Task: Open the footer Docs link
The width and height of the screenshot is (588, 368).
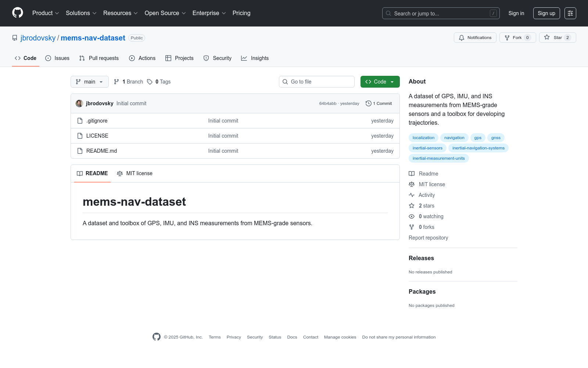Action: coord(292,337)
